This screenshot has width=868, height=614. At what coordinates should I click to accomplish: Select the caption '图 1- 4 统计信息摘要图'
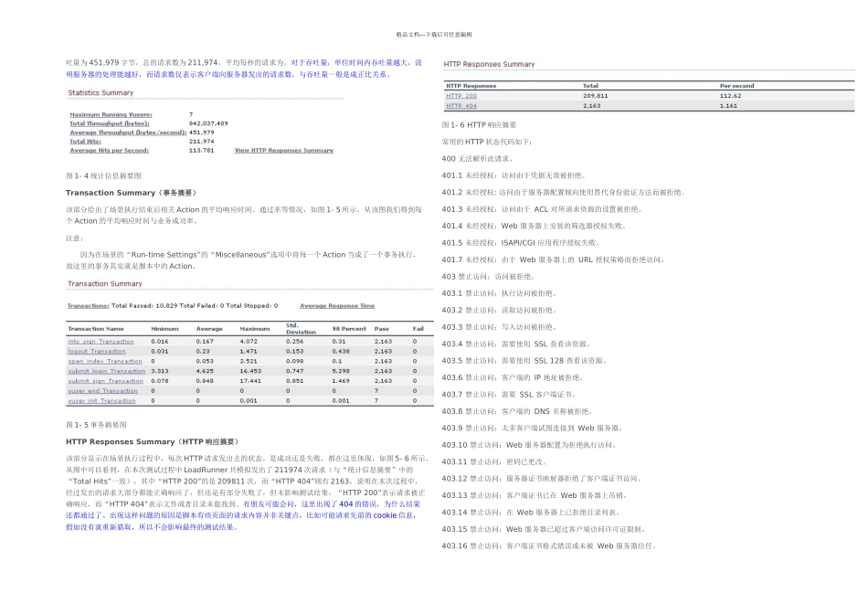coord(103,176)
